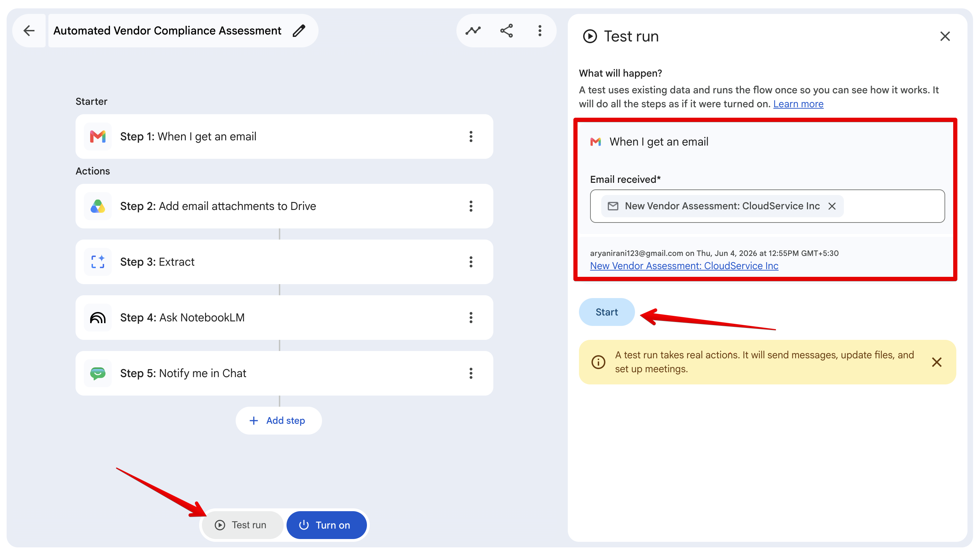Image resolution: width=980 pixels, height=554 pixels.
Task: Open Step 2 Drive options menu
Action: tap(471, 206)
